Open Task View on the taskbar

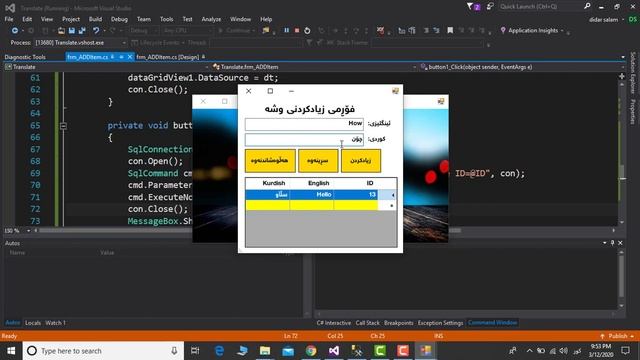195,351
